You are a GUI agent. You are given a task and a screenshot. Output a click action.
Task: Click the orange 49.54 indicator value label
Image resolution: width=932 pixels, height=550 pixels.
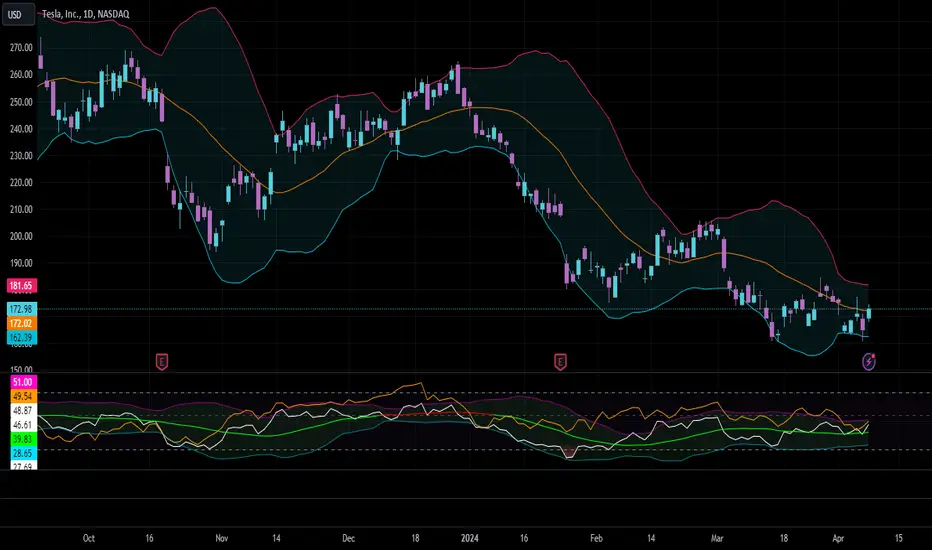[23, 397]
